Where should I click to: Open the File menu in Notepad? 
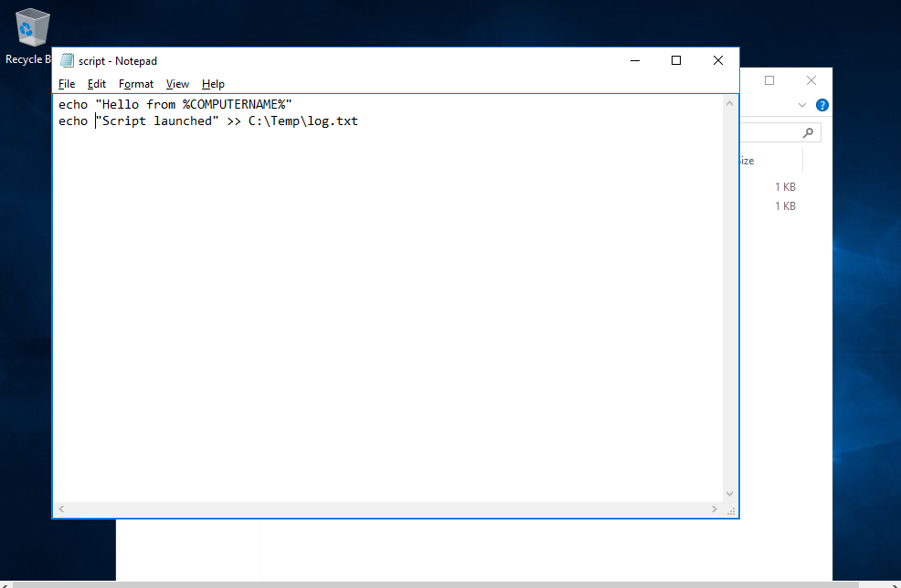[67, 84]
